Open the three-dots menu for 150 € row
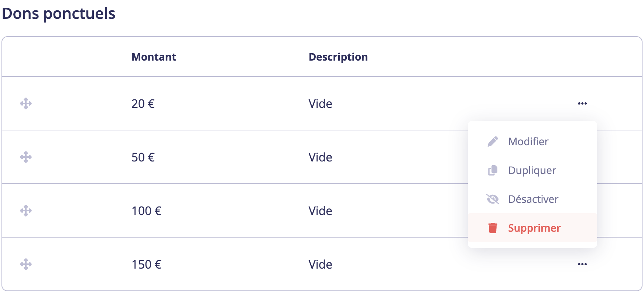 [582, 264]
